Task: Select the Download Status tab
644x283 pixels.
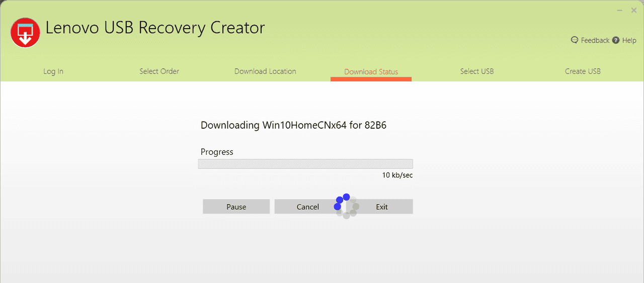Action: pos(371,72)
